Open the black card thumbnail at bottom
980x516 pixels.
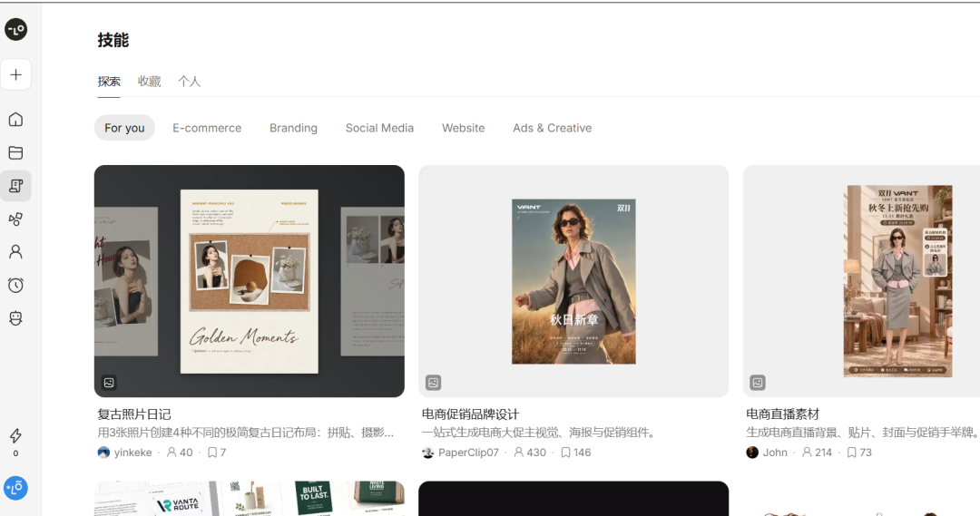click(x=573, y=499)
